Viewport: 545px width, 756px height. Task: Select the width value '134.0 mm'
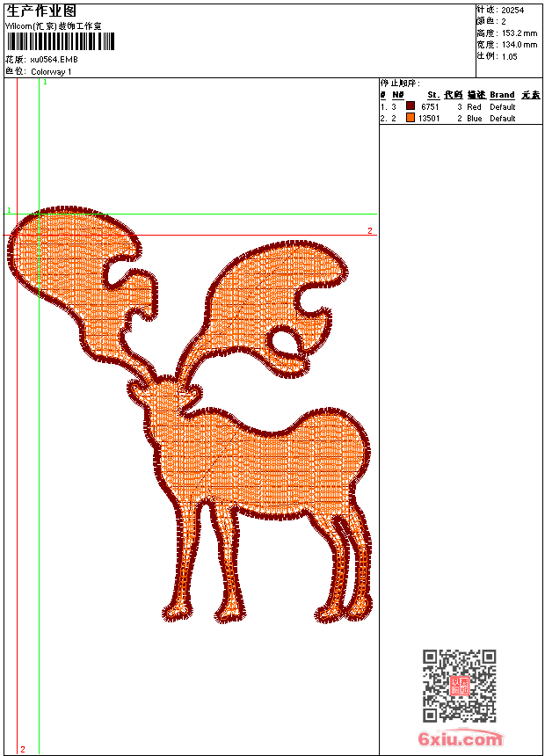pyautogui.click(x=520, y=45)
